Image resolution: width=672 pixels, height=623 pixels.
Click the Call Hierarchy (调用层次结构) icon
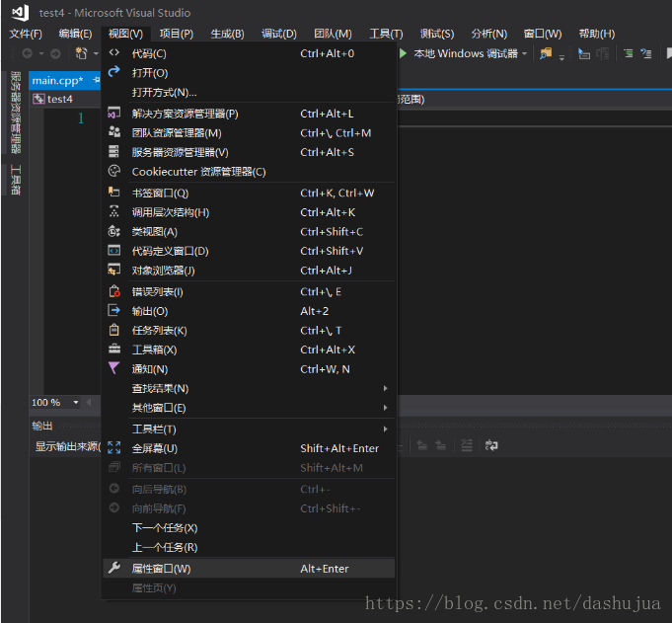pyautogui.click(x=114, y=211)
